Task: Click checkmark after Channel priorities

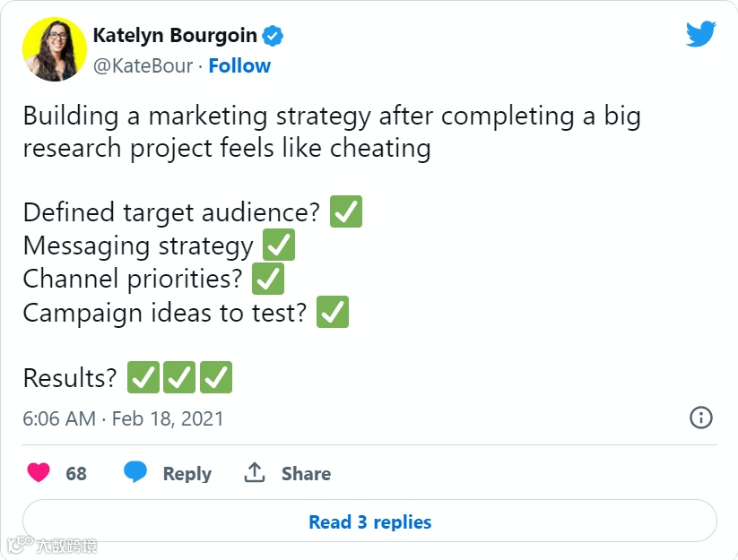Action: point(268,279)
